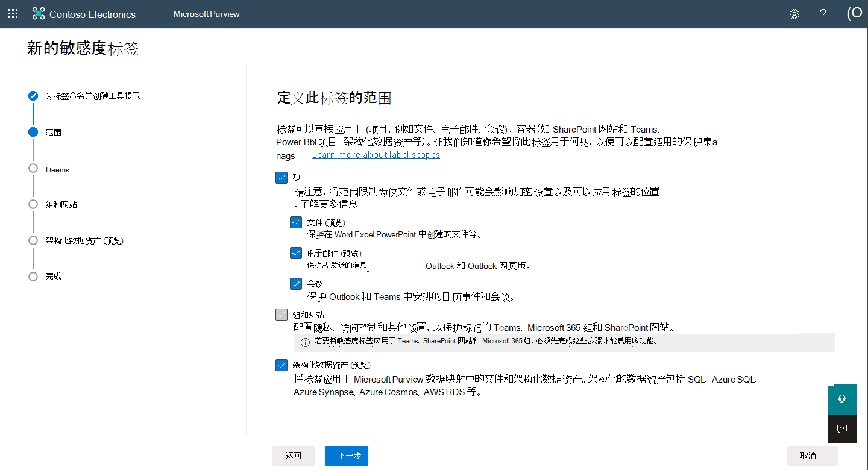Open the app launcher waffle icon

click(x=13, y=14)
